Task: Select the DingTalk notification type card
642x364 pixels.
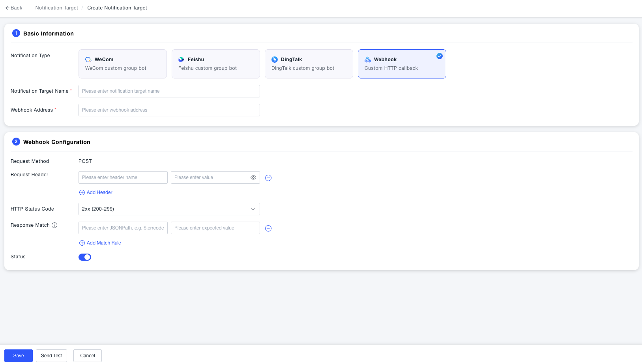Action: point(309,64)
